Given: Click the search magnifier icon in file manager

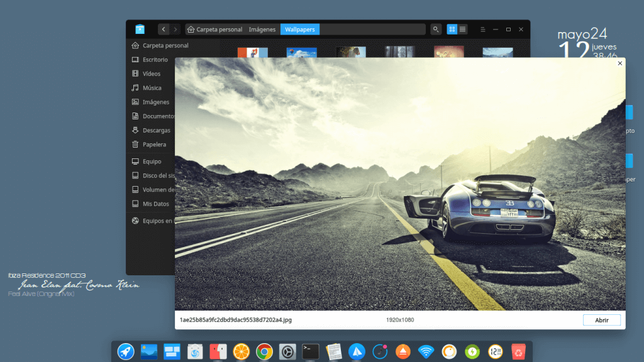Looking at the screenshot, I should click(436, 29).
